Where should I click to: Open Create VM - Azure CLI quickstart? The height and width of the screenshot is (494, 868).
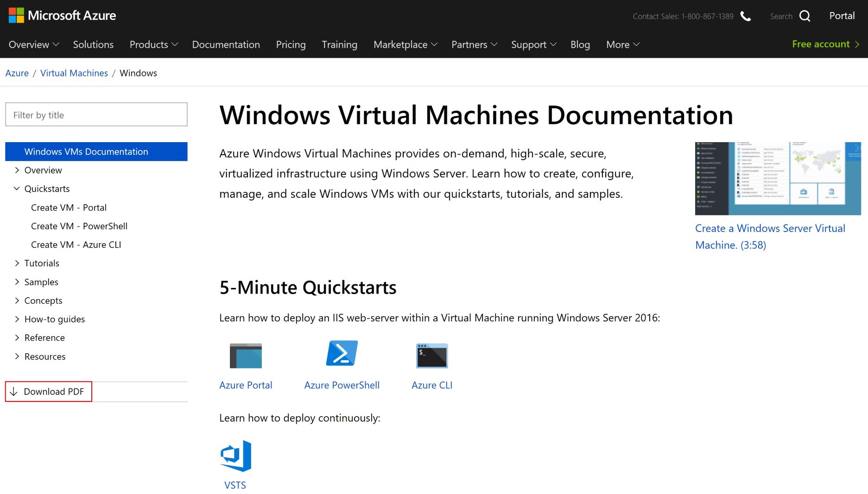tap(76, 245)
